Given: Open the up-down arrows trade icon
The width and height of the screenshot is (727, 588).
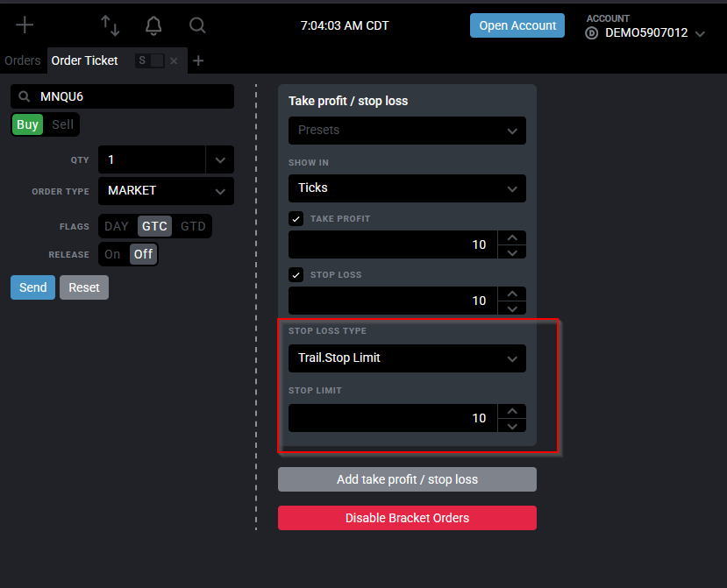Looking at the screenshot, I should [110, 25].
